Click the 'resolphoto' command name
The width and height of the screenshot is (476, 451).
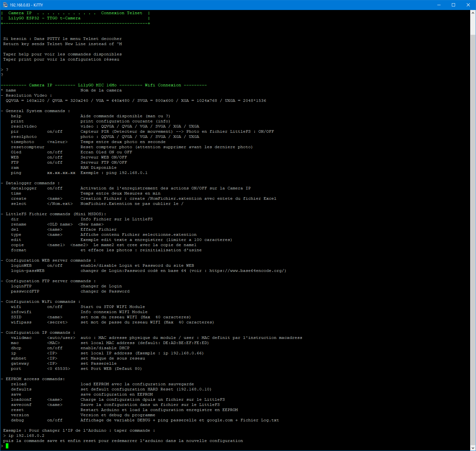point(24,137)
